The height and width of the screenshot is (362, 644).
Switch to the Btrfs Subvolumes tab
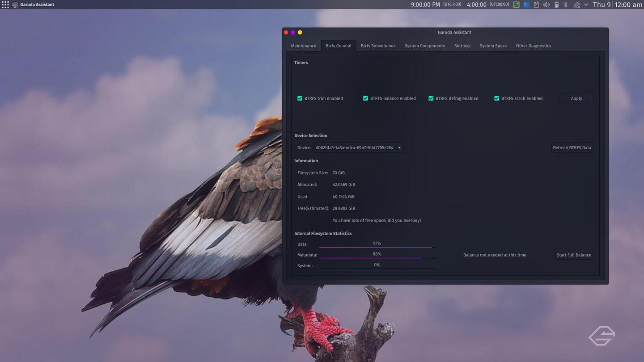378,46
